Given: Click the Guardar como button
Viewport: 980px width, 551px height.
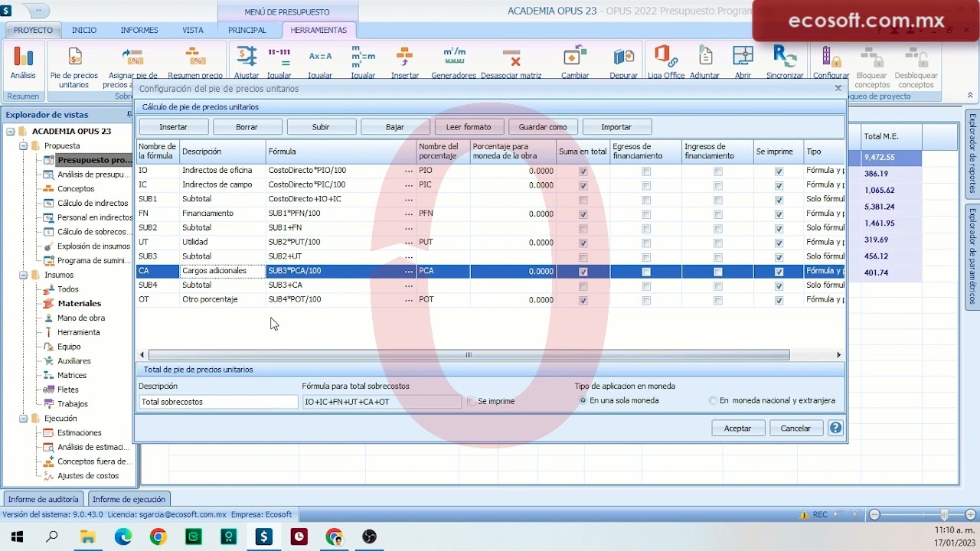Looking at the screenshot, I should pos(543,127).
